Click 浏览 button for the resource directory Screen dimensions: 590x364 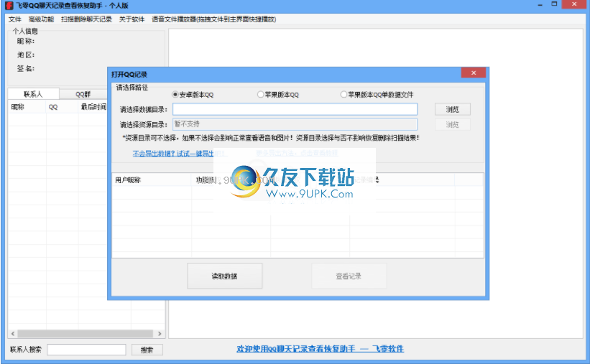452,124
